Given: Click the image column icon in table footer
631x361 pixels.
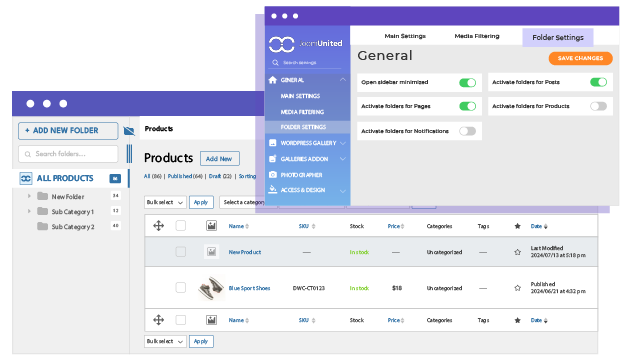Looking at the screenshot, I should (212, 320).
